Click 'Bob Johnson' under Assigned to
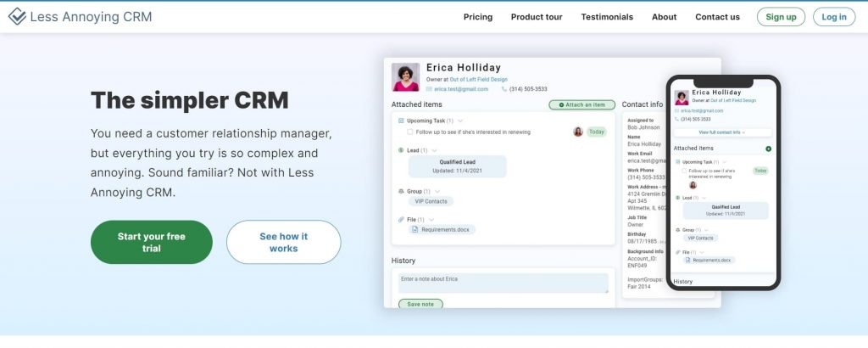The width and height of the screenshot is (868, 348). click(x=643, y=127)
